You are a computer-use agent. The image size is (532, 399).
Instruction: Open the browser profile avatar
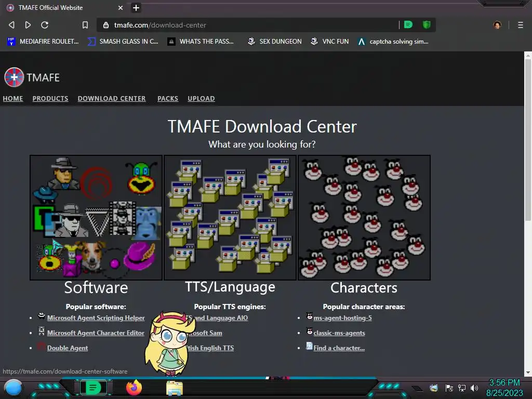(x=497, y=25)
